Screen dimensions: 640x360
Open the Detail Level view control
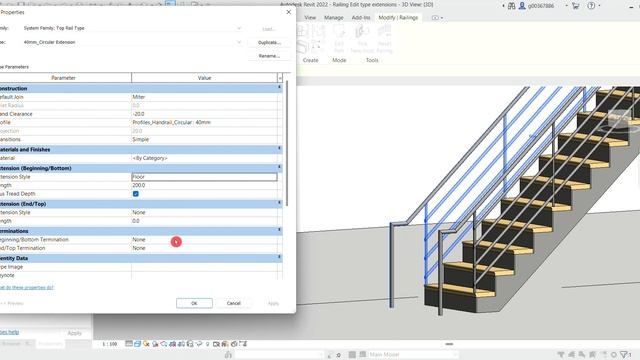click(129, 344)
